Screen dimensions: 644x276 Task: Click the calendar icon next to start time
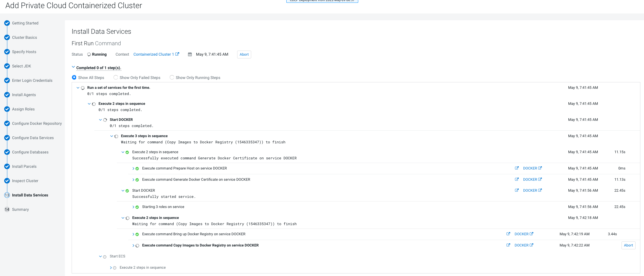[190, 55]
